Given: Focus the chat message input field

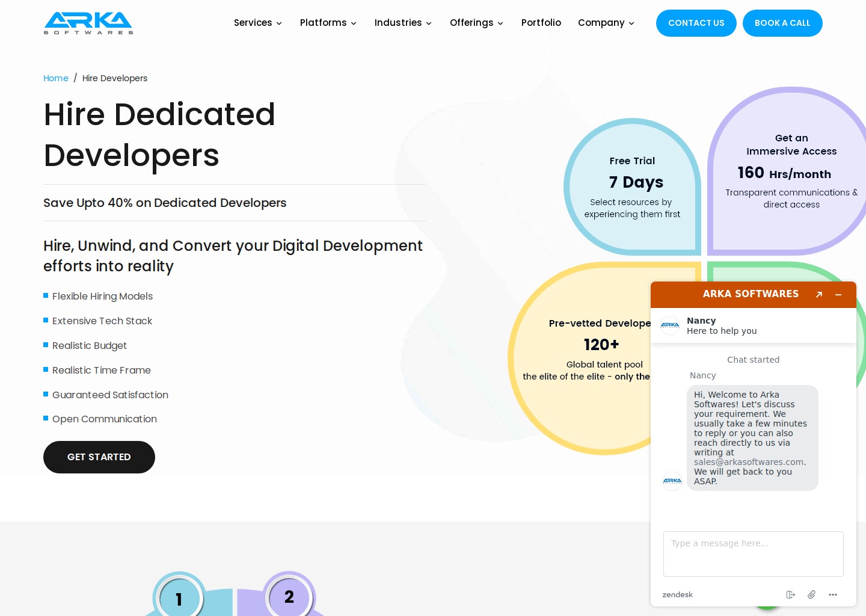Looking at the screenshot, I should [x=754, y=554].
